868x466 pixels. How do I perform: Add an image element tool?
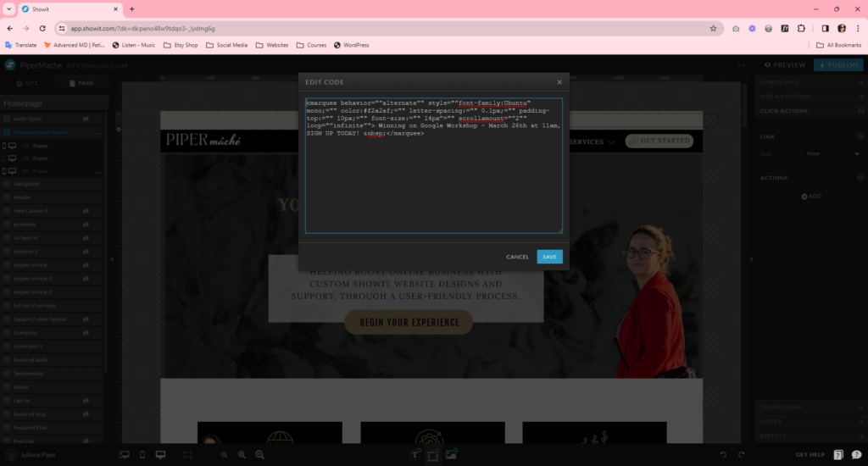[x=451, y=454]
